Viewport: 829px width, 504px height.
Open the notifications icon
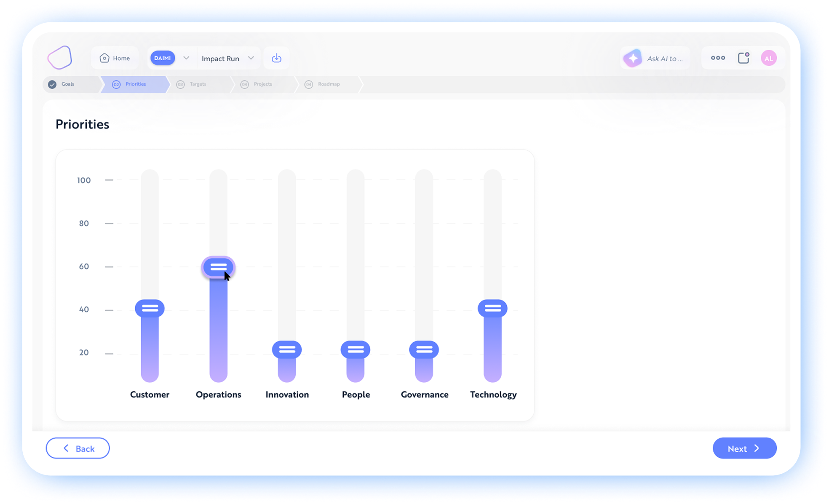[x=743, y=58]
